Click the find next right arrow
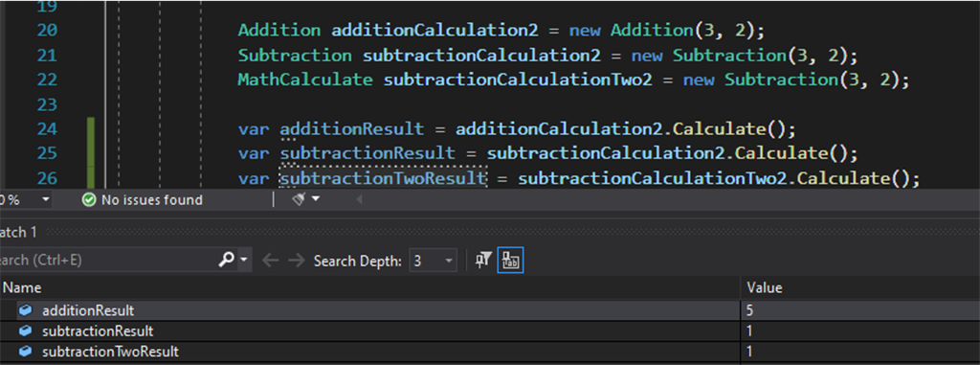 (x=297, y=261)
